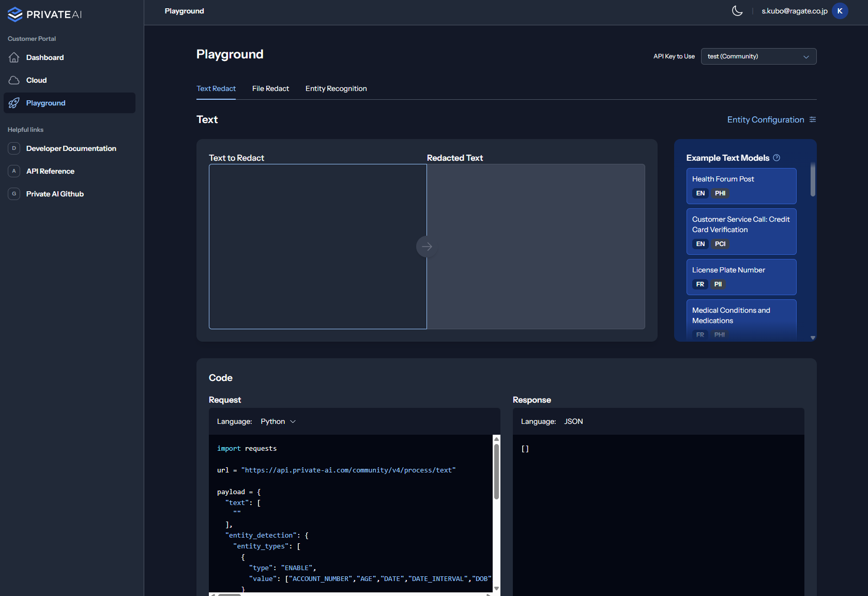Click the s.kubo@ragate.co.jp account email
The width and height of the screenshot is (868, 596).
[794, 11]
